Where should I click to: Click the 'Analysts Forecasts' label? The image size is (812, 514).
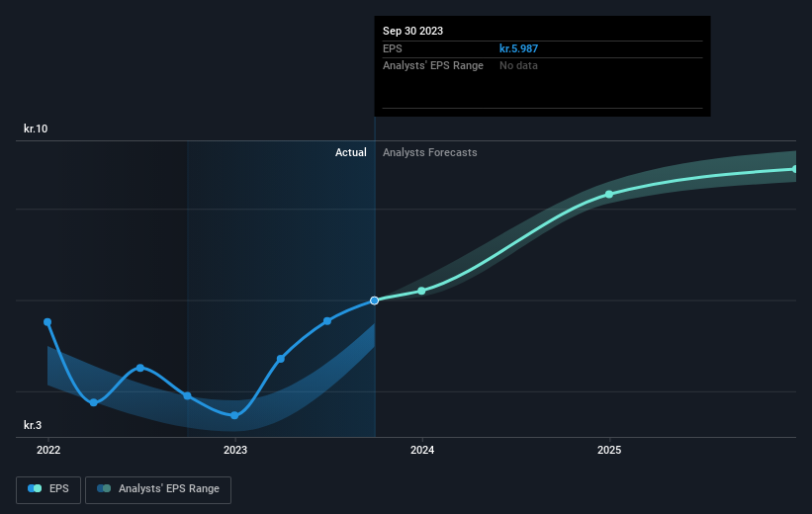430,152
